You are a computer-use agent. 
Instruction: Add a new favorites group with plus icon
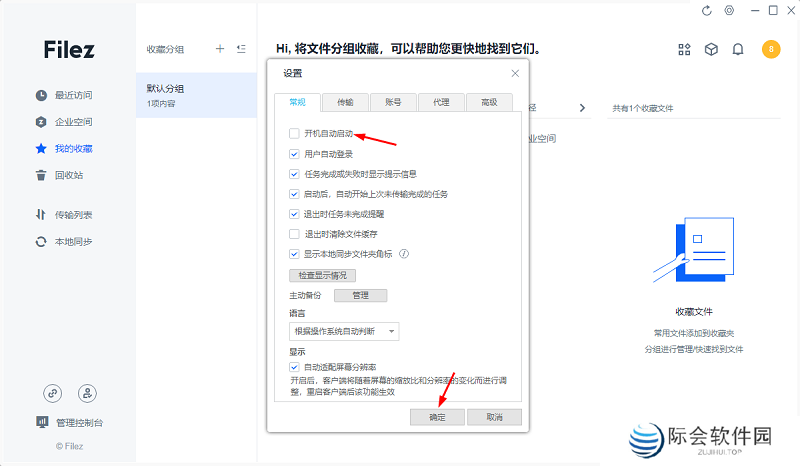point(220,48)
